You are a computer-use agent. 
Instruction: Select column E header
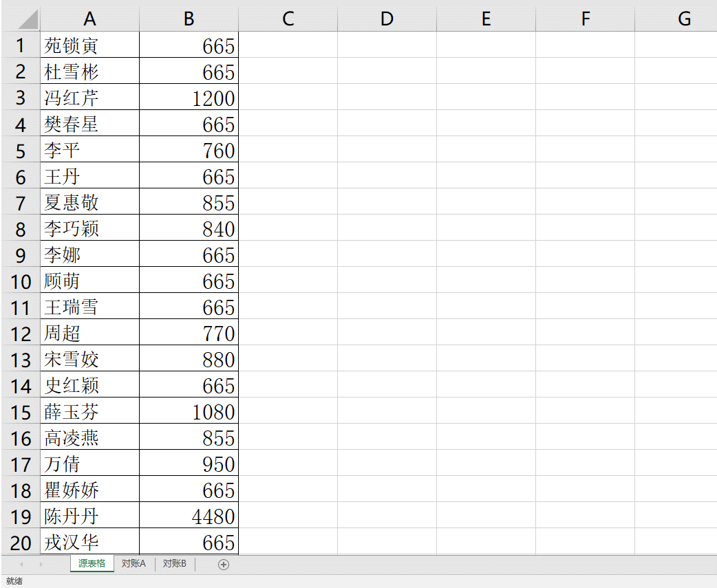point(486,19)
